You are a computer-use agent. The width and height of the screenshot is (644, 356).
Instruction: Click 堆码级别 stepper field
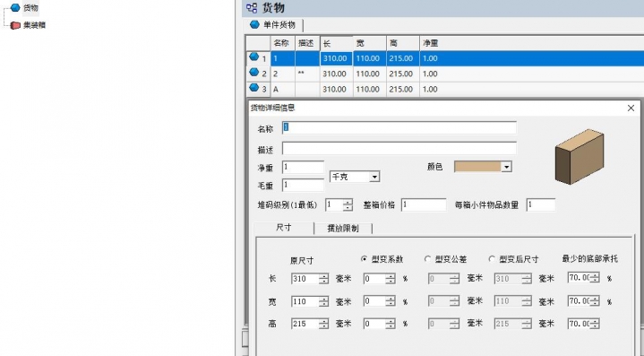click(x=339, y=204)
